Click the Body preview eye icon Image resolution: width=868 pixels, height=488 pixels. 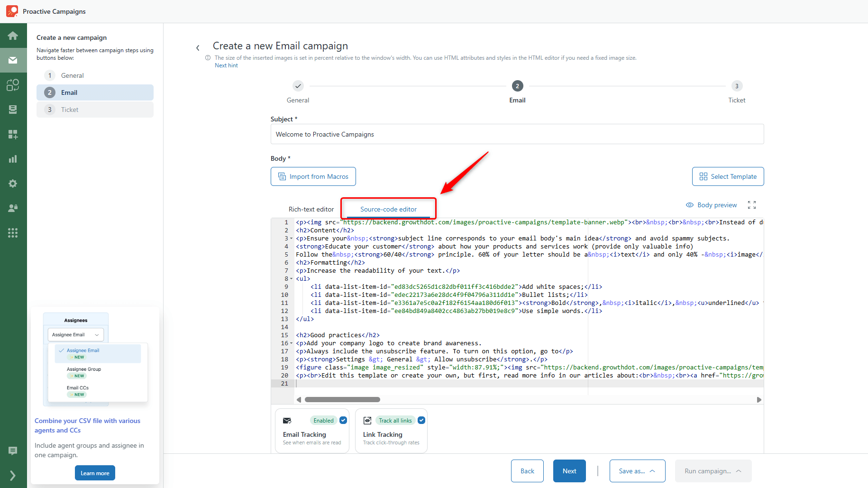click(690, 205)
